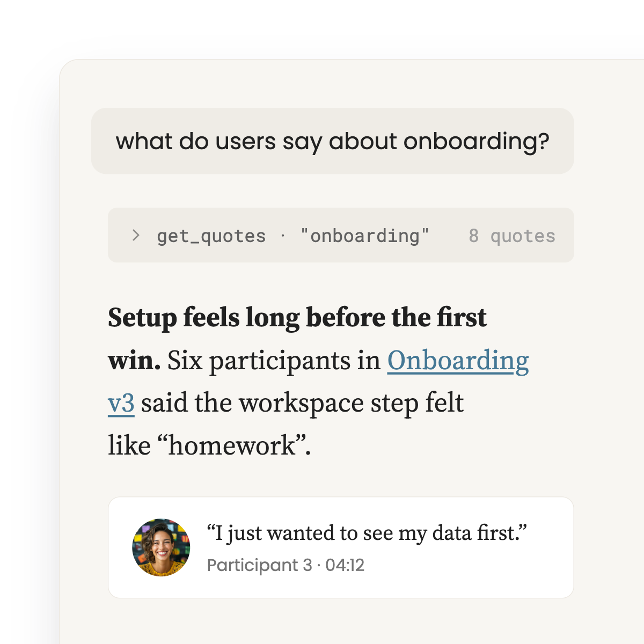Viewport: 644px width, 644px height.
Task: Expand the get_quotes tool call chevron
Action: [136, 236]
